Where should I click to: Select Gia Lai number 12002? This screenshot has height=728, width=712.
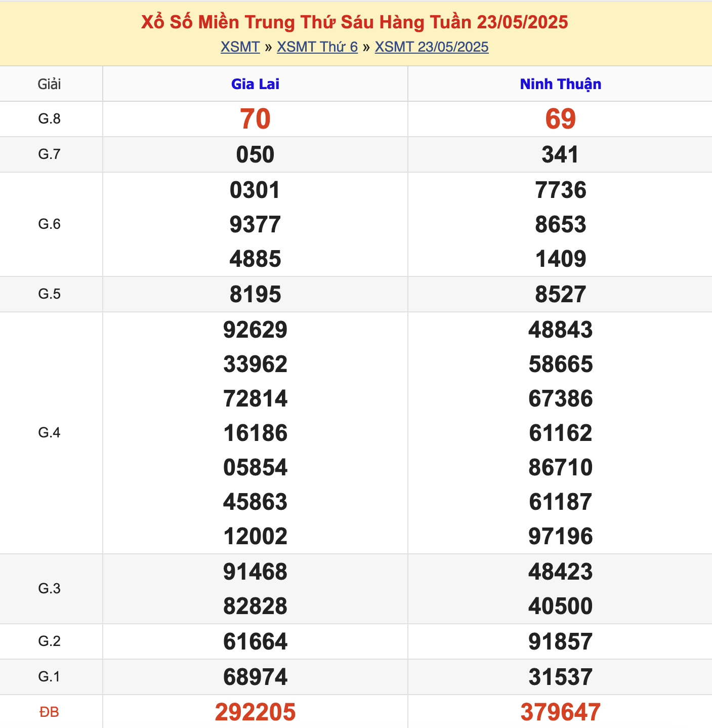click(x=255, y=536)
